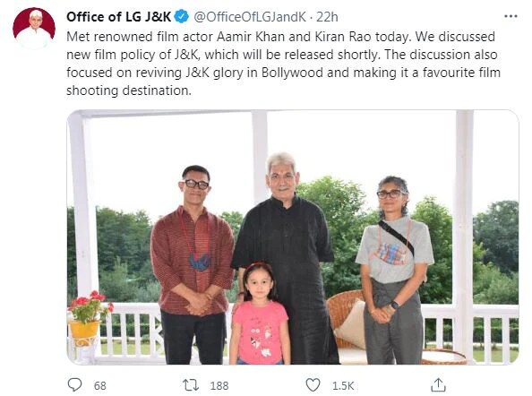Retweet this post using the arrows icon
The height and width of the screenshot is (396, 532).
pos(191,385)
